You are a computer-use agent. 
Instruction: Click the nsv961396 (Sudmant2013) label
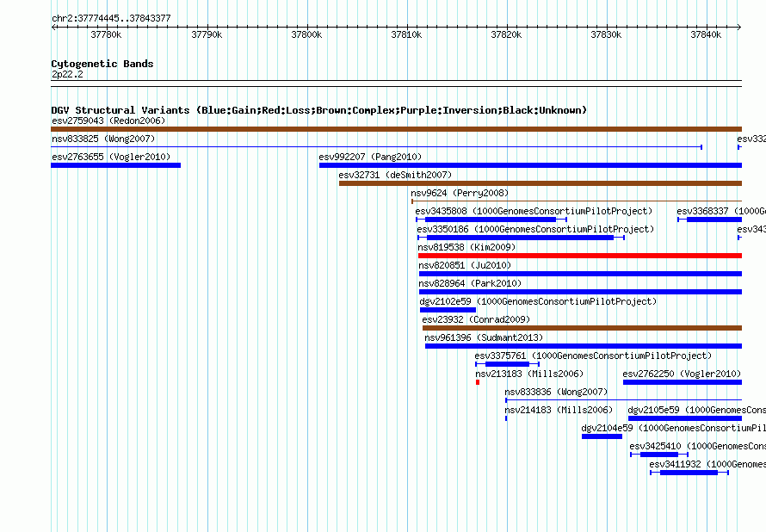(x=484, y=337)
